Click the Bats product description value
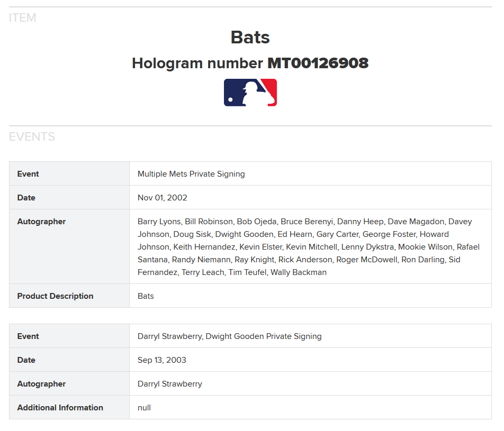The image size is (504, 431). click(146, 296)
